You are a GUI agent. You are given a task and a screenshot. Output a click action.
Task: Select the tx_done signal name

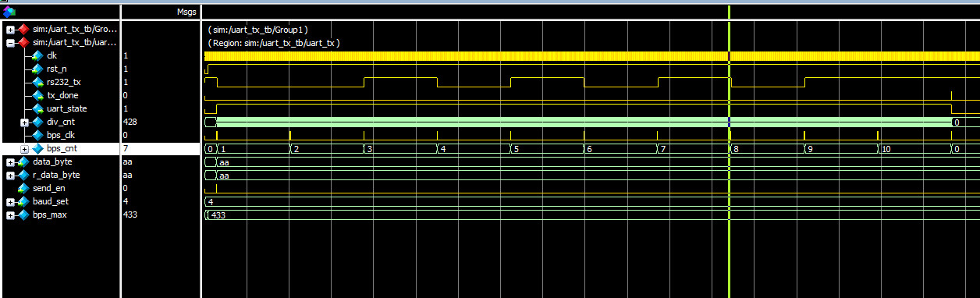tap(62, 95)
